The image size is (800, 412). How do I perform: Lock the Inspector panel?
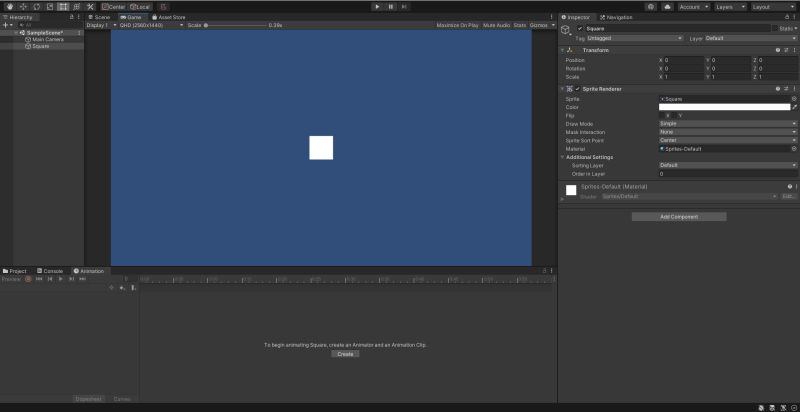(x=787, y=17)
